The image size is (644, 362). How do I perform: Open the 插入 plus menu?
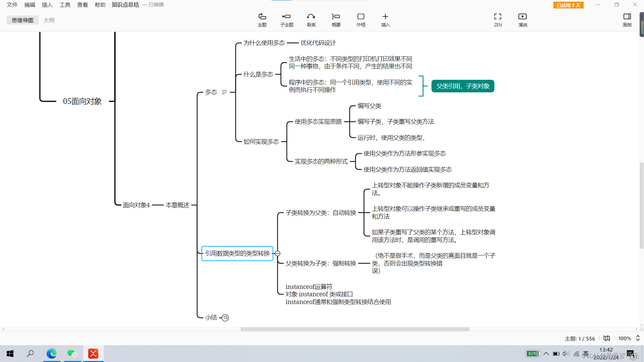pos(385,20)
